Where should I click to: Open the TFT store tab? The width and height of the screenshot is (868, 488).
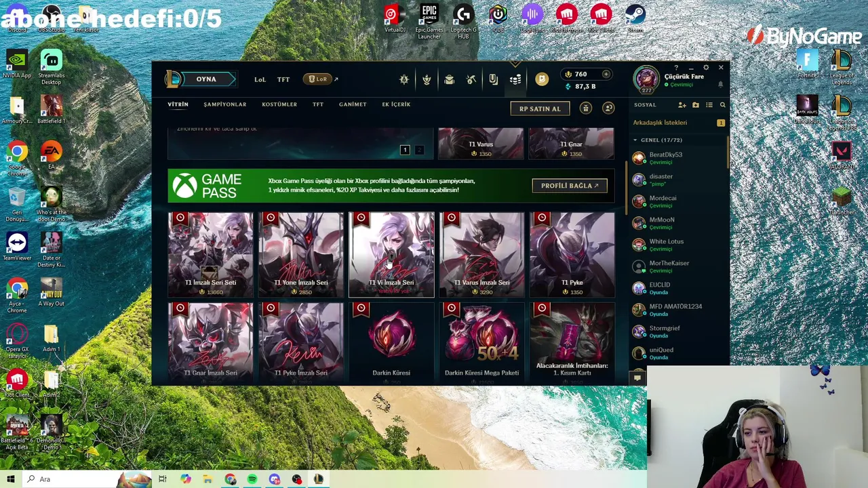coord(318,104)
